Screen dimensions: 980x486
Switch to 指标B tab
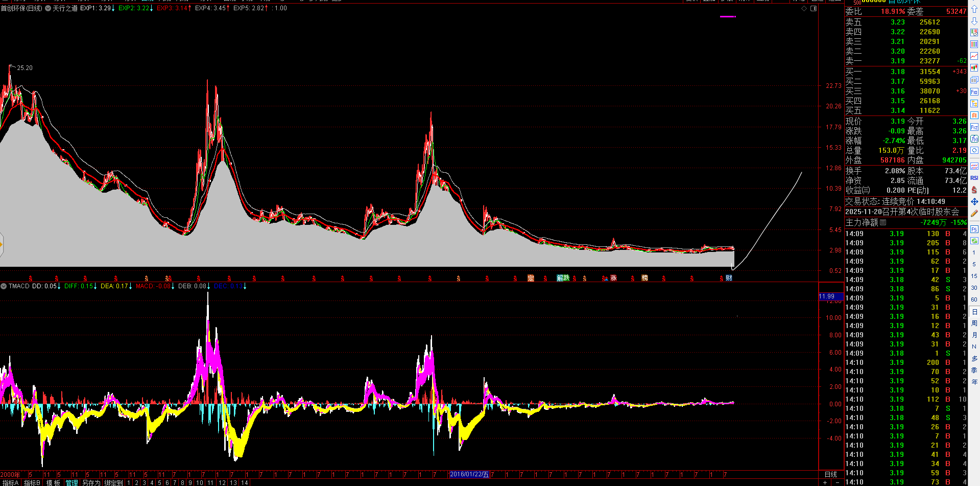32,482
